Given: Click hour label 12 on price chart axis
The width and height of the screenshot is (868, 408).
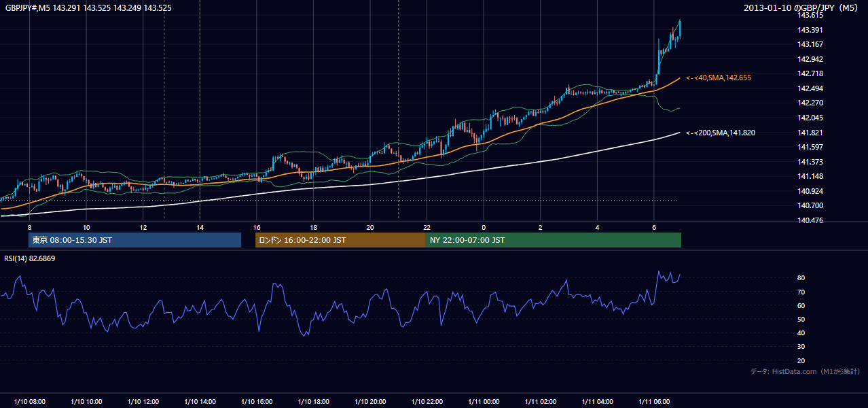Looking at the screenshot, I should (x=143, y=227).
